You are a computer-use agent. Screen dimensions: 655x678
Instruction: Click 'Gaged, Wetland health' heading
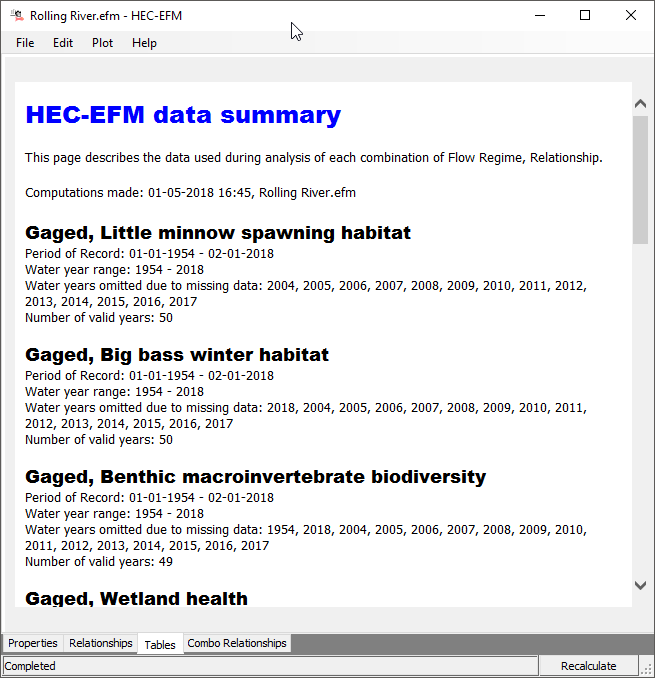136,598
